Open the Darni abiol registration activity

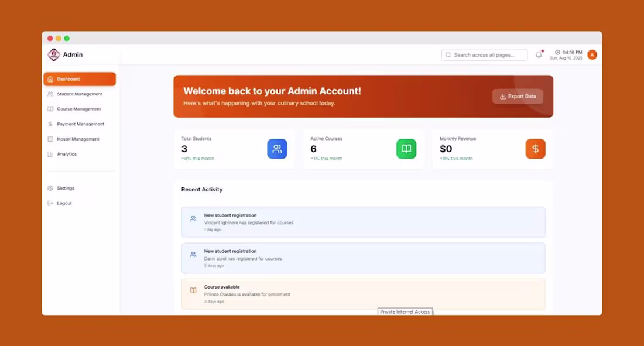[364, 258]
